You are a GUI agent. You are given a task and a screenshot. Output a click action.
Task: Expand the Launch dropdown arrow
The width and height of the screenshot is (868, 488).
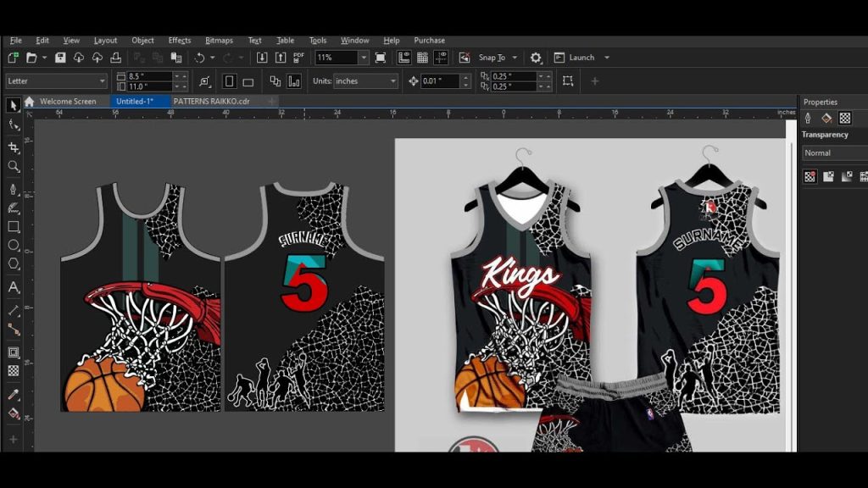[607, 58]
